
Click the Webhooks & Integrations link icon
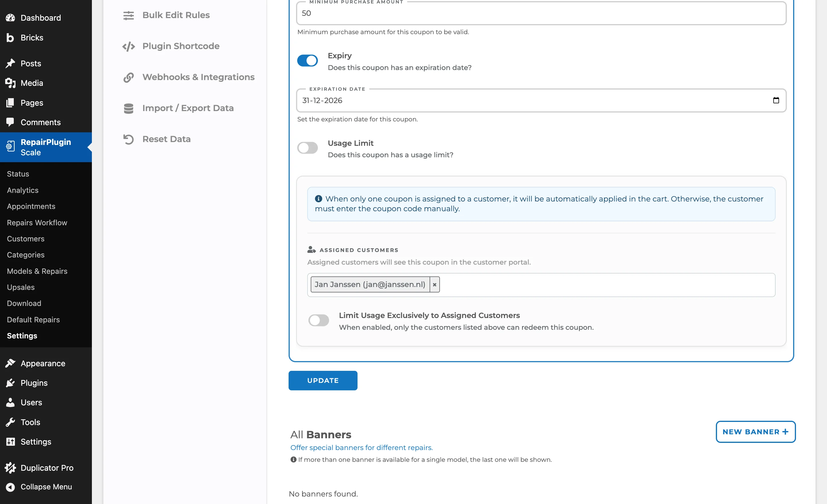129,77
